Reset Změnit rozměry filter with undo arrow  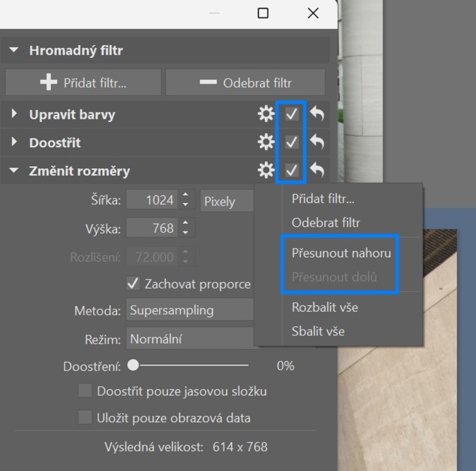(317, 170)
